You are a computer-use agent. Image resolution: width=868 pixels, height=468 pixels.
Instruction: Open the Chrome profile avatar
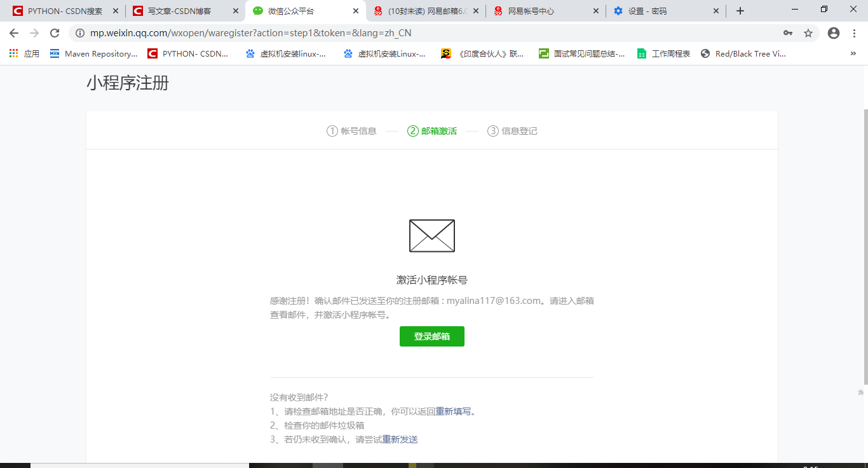tap(834, 33)
